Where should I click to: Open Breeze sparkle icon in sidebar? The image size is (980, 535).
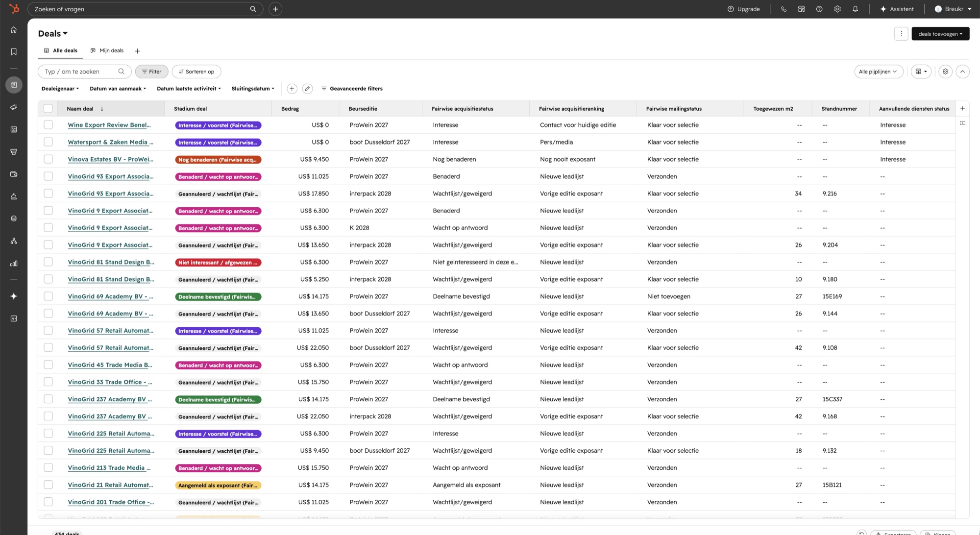[x=14, y=296]
